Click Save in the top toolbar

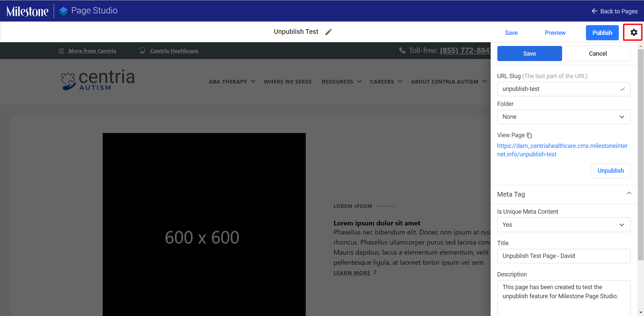point(511,33)
